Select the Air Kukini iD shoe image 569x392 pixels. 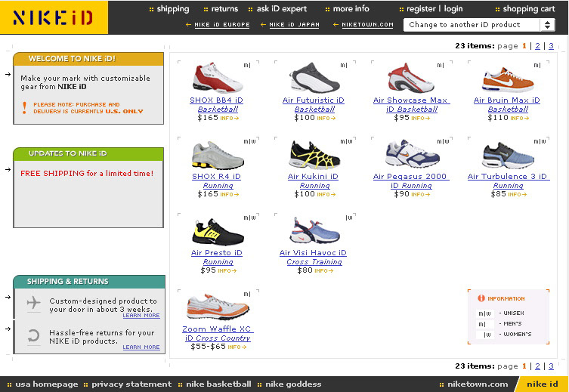(x=314, y=155)
